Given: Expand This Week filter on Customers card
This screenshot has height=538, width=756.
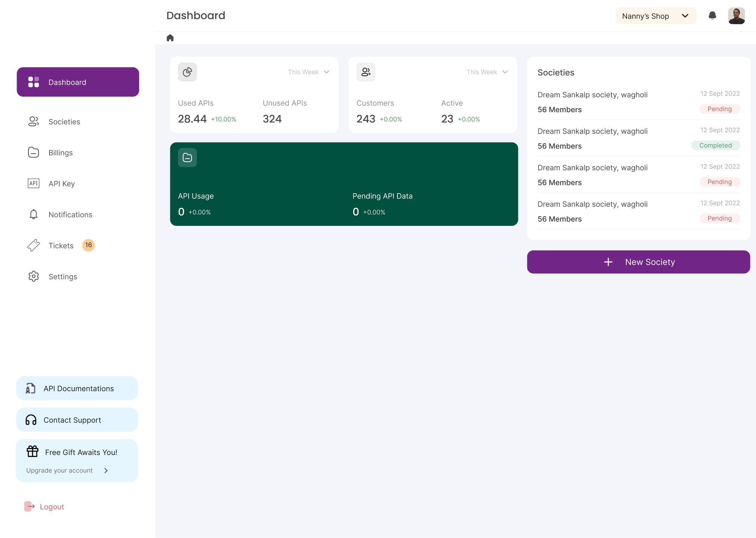Looking at the screenshot, I should 487,72.
